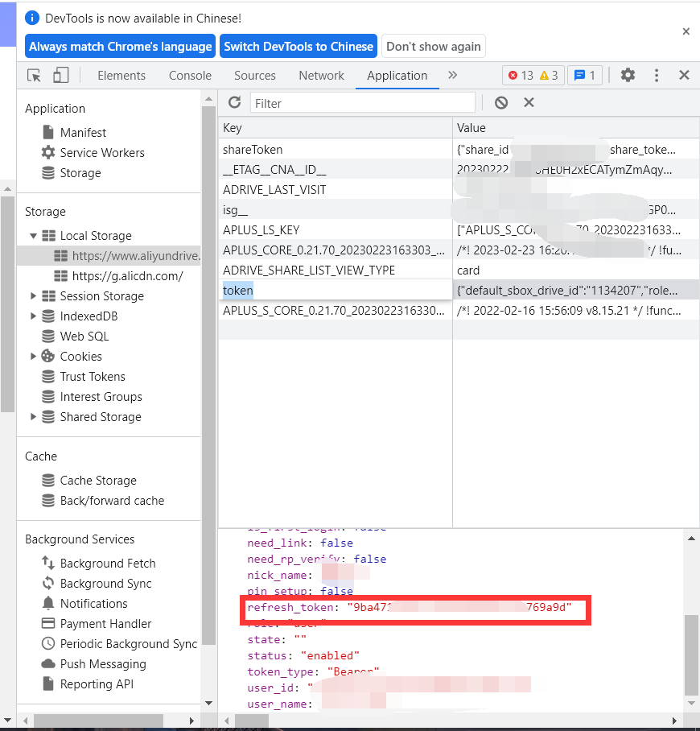This screenshot has height=731, width=700.
Task: Open the DevTools three-dot menu
Action: click(x=657, y=75)
